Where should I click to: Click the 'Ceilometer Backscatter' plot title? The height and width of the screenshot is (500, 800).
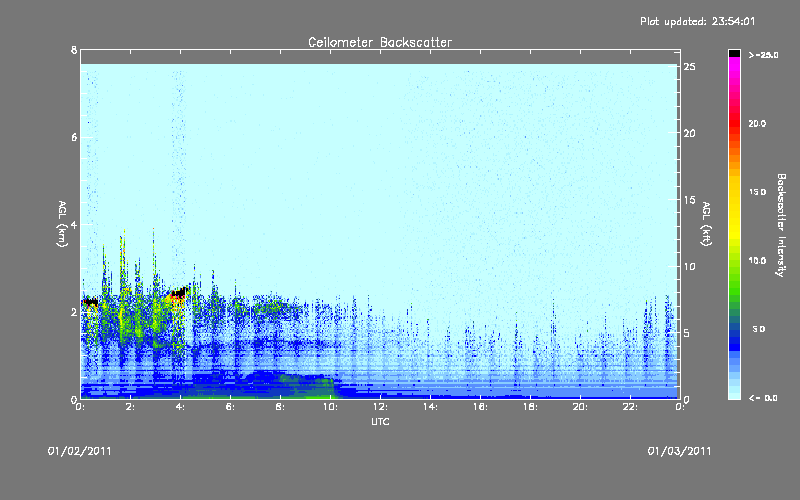380,42
